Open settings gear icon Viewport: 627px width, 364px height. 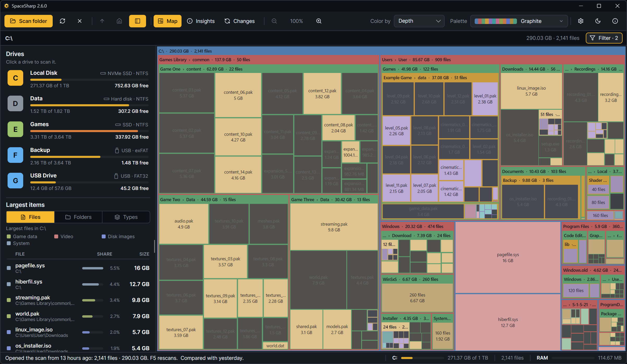581,21
